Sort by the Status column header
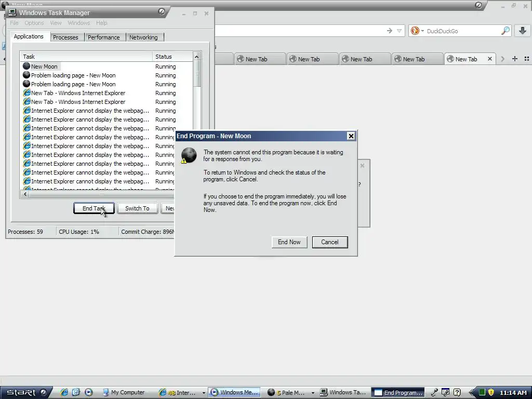 click(172, 57)
